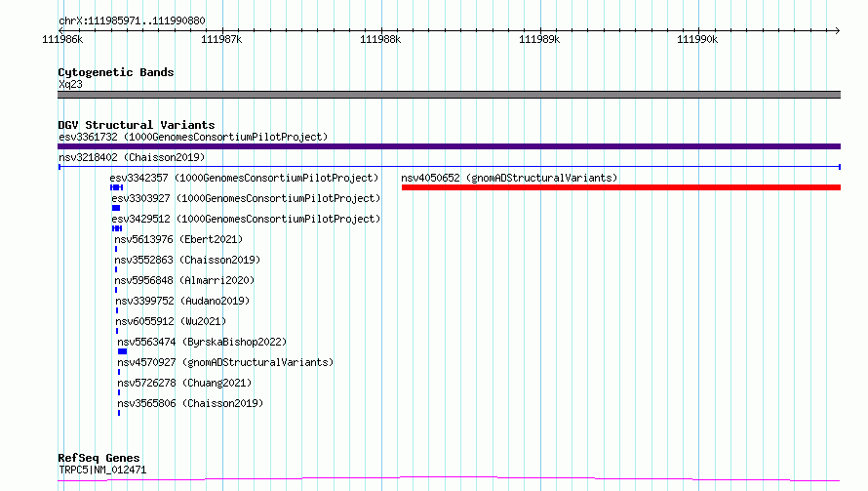Screen dimensions: 868x491
Task: Select the magenta TRPC5 gene line
Action: point(449,479)
